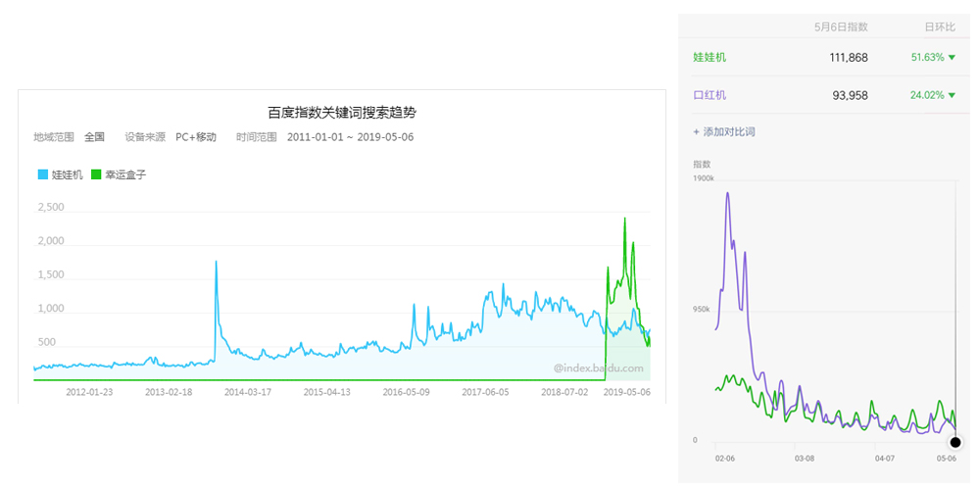Click the green 幸运盒子 legend swatch
The width and height of the screenshot is (980, 490).
click(x=96, y=174)
